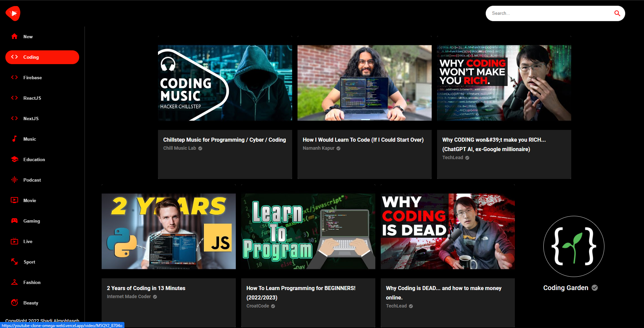This screenshot has height=328, width=644.
Task: Open the Education category
Action: [x=42, y=159]
